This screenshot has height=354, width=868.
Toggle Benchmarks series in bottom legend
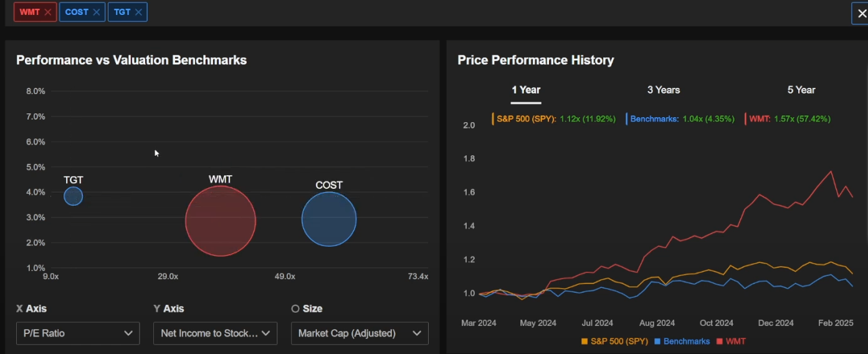682,342
